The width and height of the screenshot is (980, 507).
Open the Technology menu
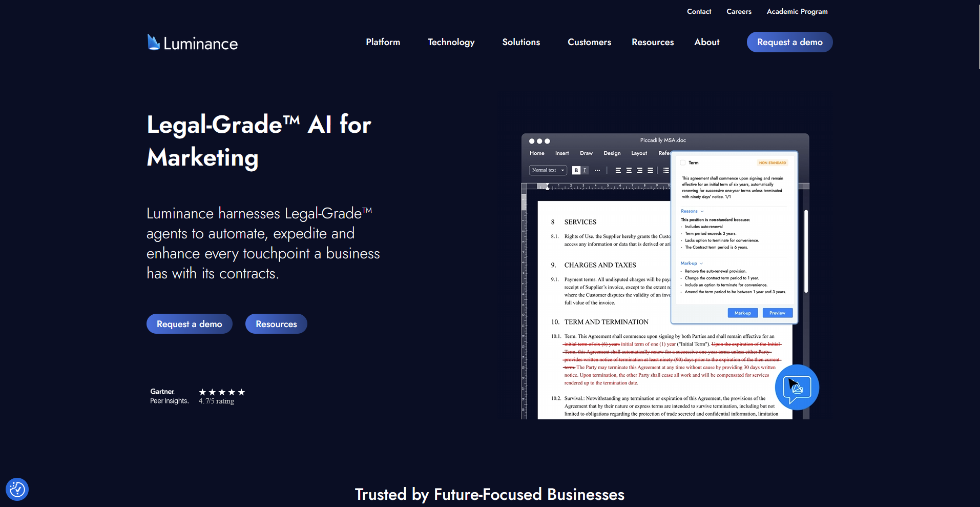pos(451,42)
